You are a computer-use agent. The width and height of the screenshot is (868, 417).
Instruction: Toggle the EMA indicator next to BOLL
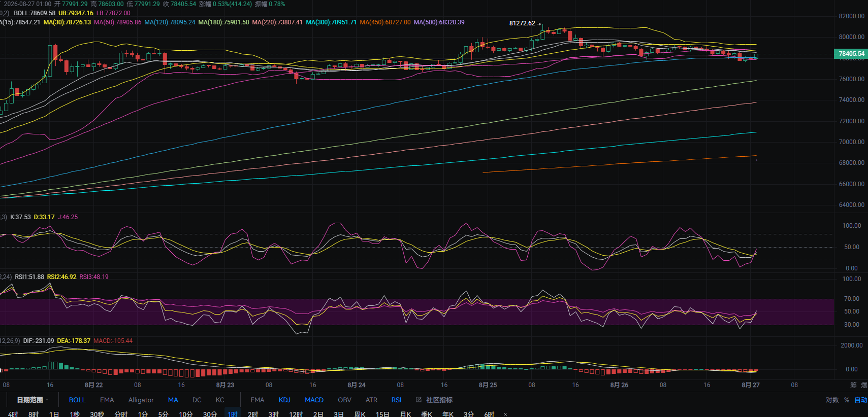[107, 400]
